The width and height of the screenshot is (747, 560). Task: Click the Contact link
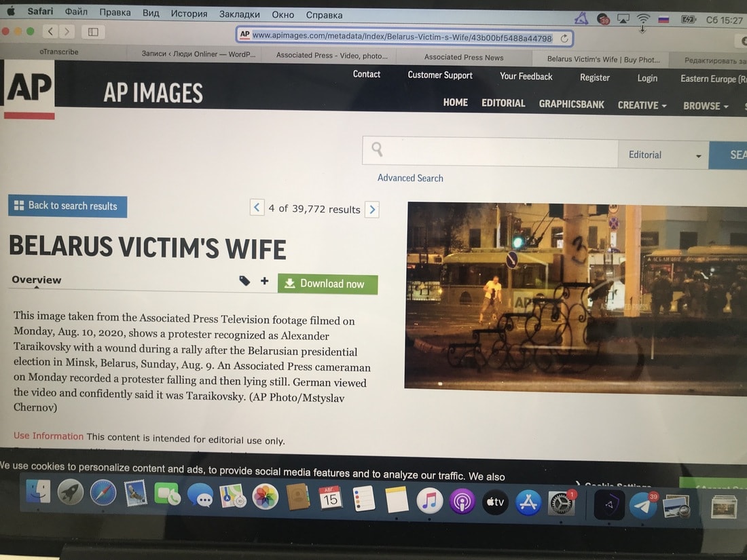tap(366, 74)
